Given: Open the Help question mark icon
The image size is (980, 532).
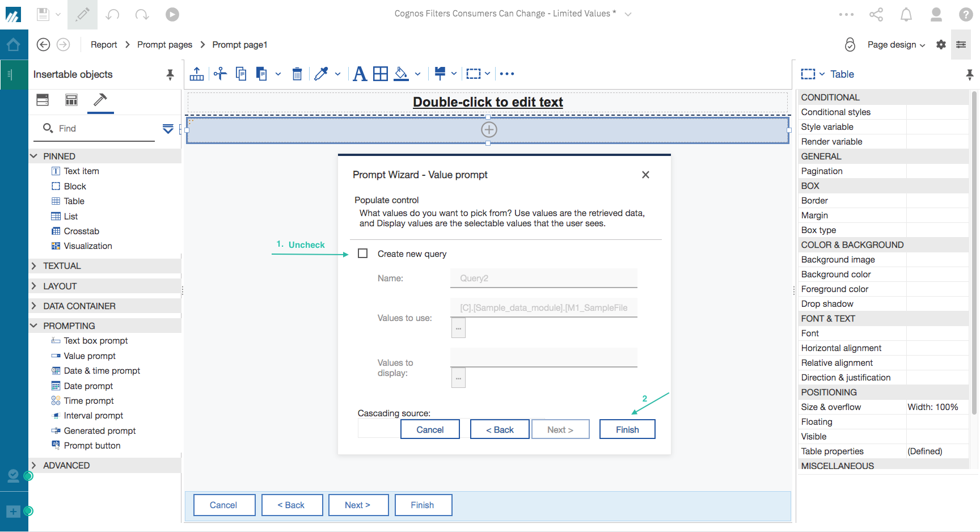Looking at the screenshot, I should coord(966,14).
